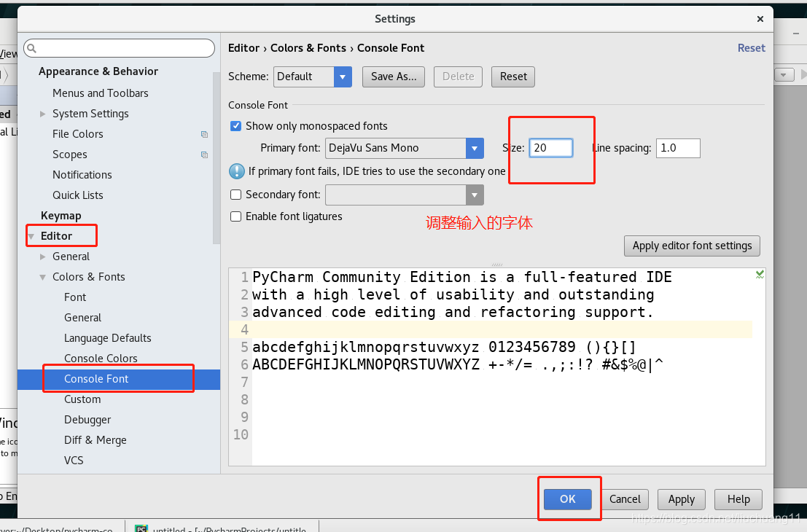Screen dimensions: 807x532
Task: Close the Settings dialog with X
Action: 760,19
